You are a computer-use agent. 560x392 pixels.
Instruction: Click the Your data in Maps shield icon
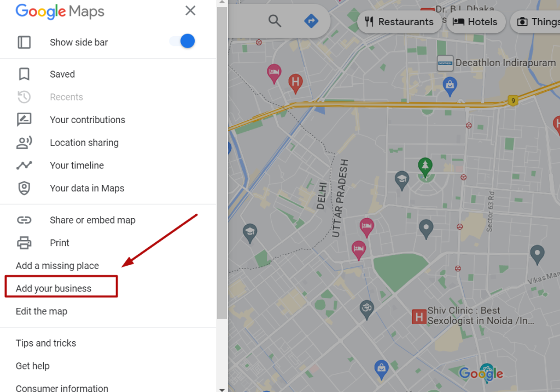(24, 188)
